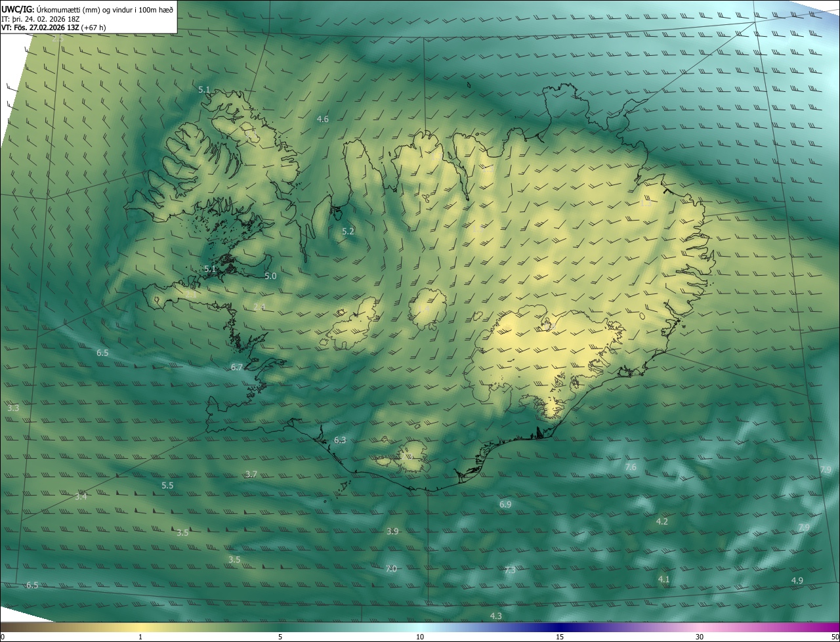Click the '3.9' value on the map
This screenshot has width=840, height=642.
click(392, 531)
